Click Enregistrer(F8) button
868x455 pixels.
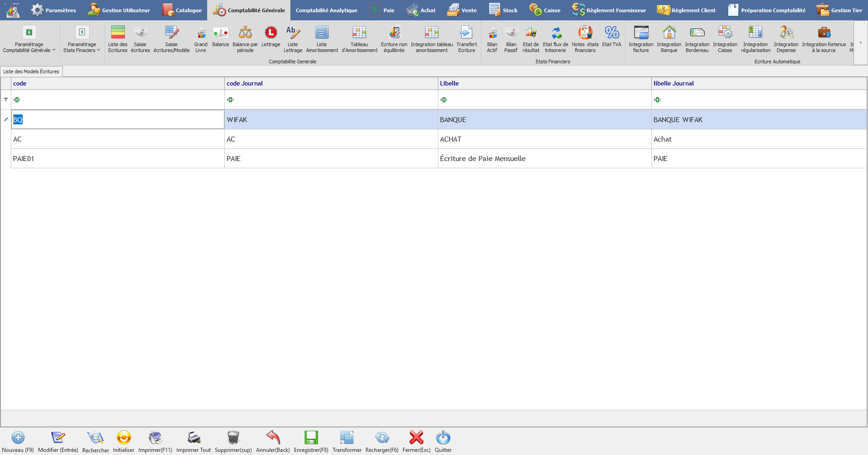(x=311, y=441)
